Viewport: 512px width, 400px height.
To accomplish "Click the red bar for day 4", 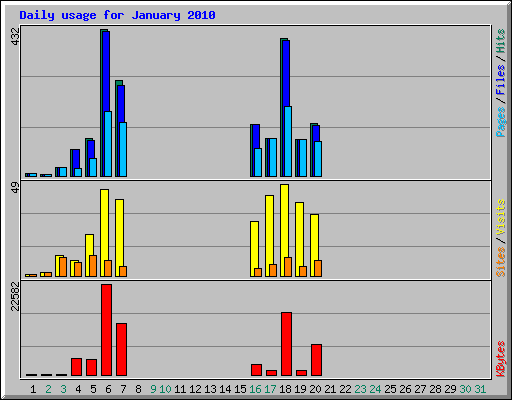I will tap(76, 367).
